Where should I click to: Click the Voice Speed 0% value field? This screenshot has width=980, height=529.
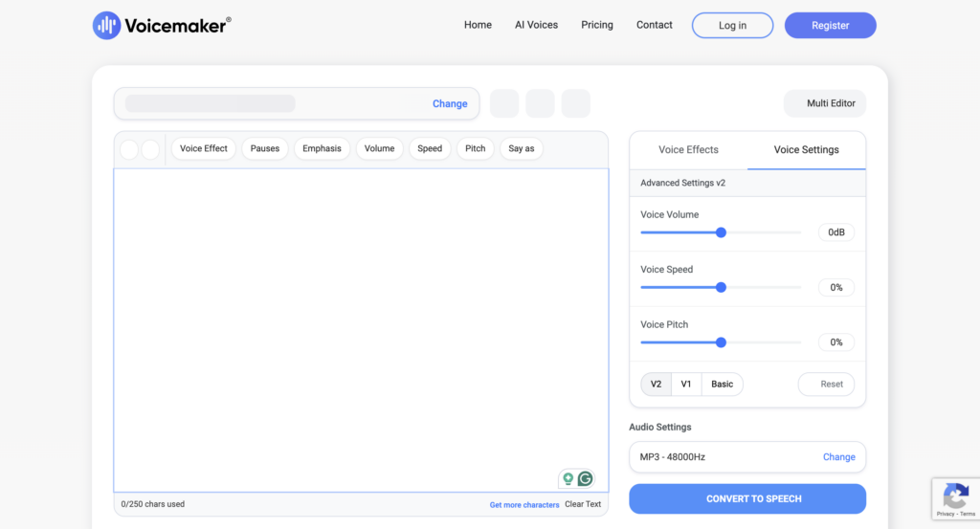[x=836, y=287]
